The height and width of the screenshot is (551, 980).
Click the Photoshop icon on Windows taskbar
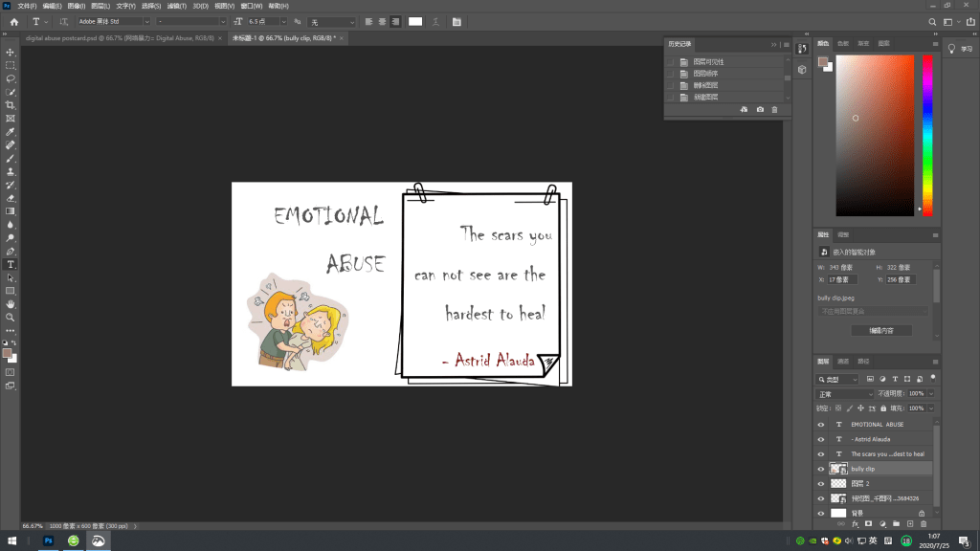(48, 540)
